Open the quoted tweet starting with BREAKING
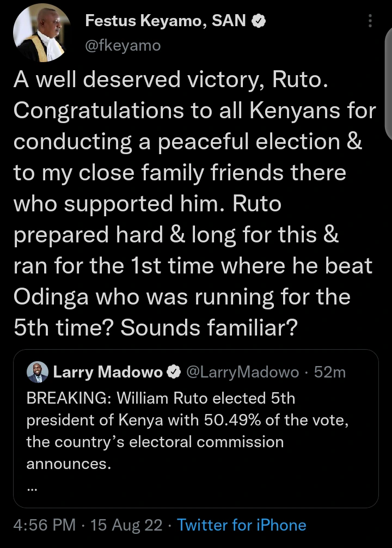The image size is (392, 548). (196, 430)
